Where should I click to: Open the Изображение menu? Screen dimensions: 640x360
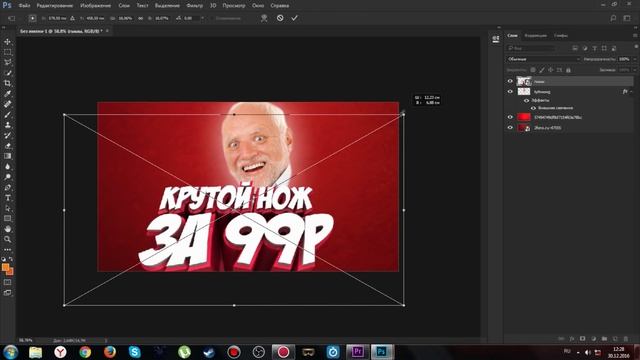click(x=96, y=6)
